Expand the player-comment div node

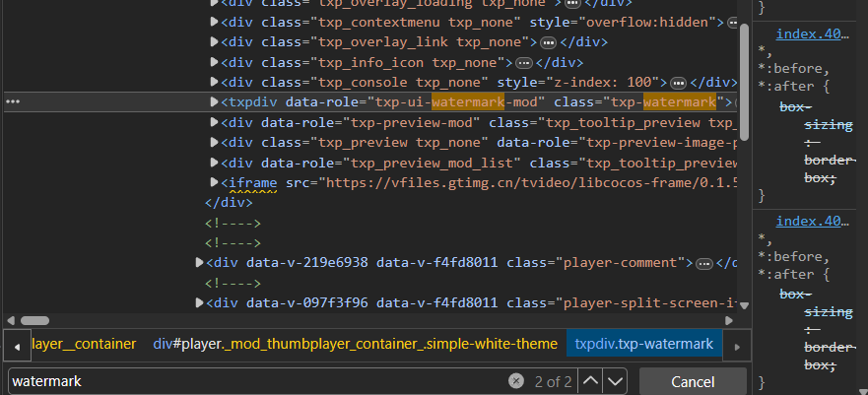200,262
